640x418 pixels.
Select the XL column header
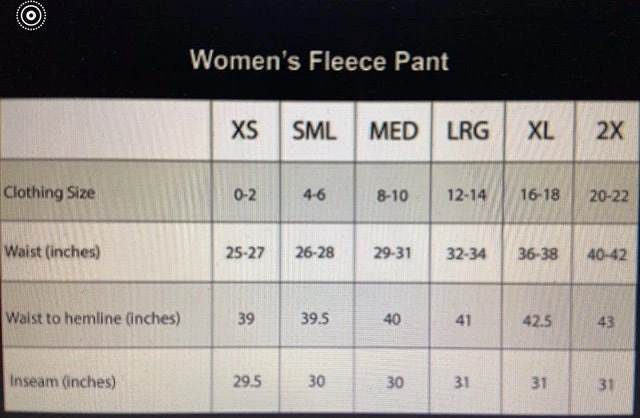pos(540,131)
